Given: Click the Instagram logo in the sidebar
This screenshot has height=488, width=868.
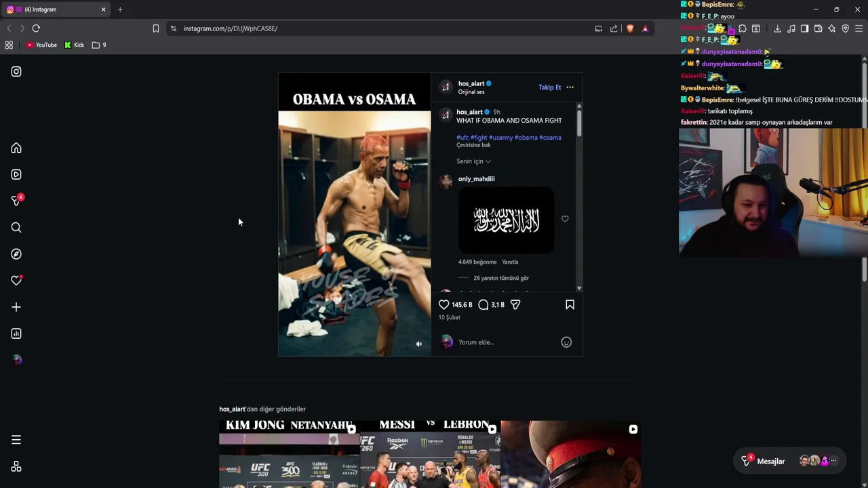Looking at the screenshot, I should 16,72.
